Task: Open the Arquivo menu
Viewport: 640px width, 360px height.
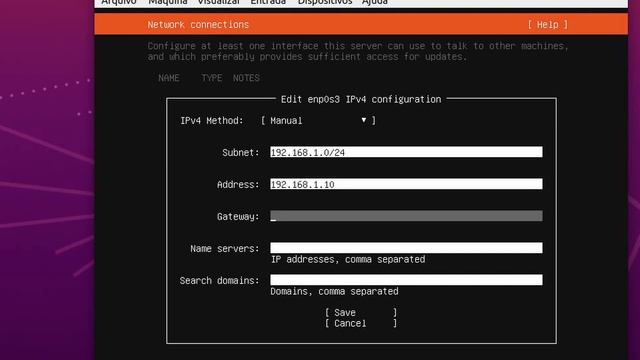Action: click(119, 2)
